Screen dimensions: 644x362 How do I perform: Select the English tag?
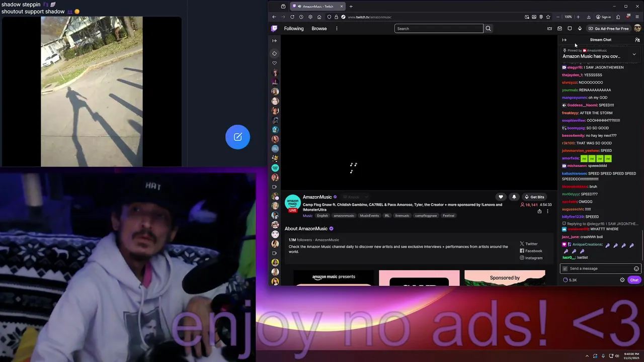click(x=323, y=216)
